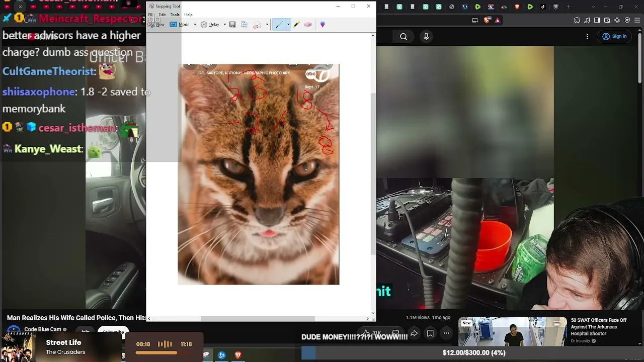Select the Pen tool in Snipping Tool
The height and width of the screenshot is (362, 644).
pyautogui.click(x=279, y=25)
